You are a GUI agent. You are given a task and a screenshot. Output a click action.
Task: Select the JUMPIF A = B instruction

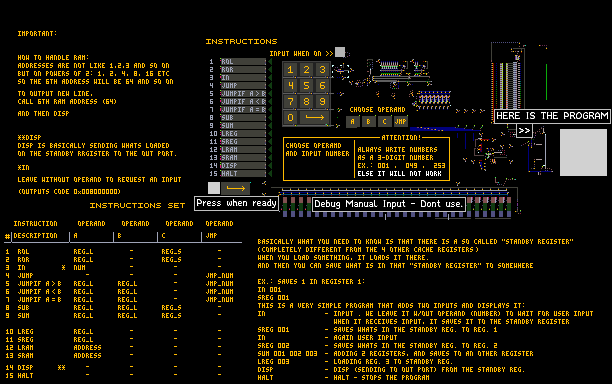pos(243,110)
